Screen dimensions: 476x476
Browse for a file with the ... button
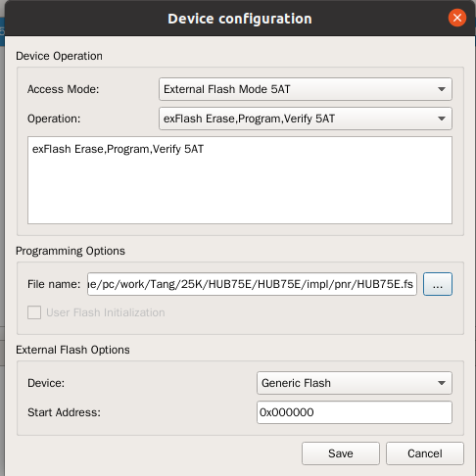(438, 284)
